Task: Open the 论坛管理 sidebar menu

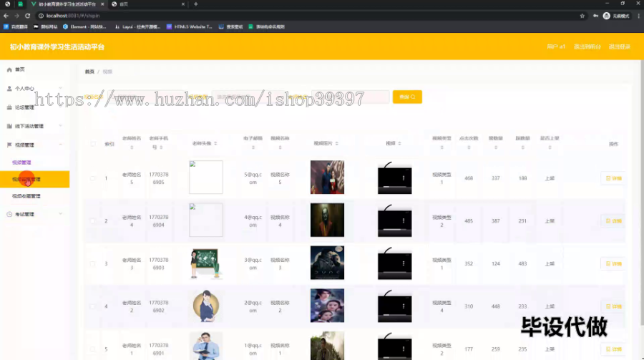Action: [34, 107]
